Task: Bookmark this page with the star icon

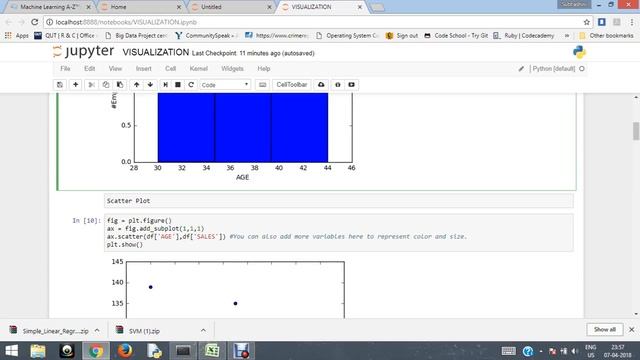Action: pos(587,22)
